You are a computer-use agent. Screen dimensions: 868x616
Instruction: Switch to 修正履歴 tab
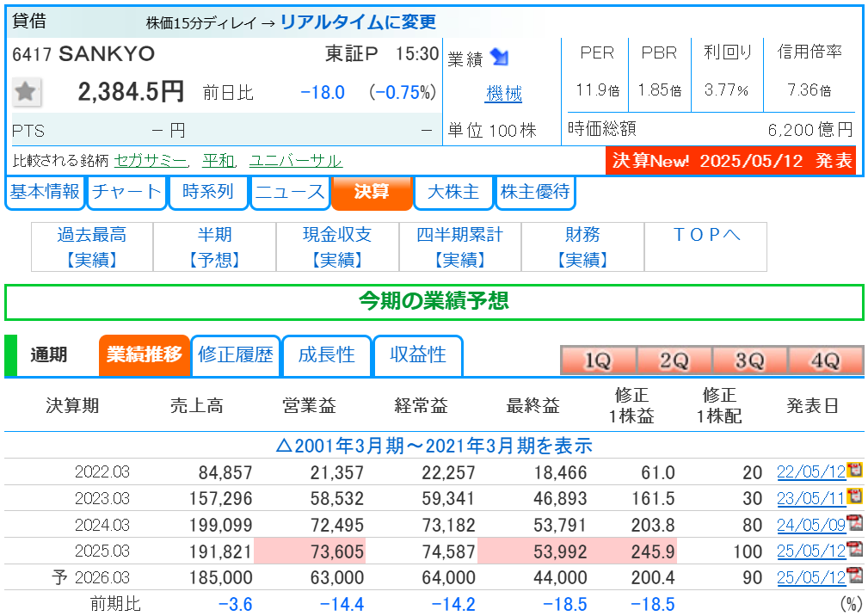coord(236,354)
